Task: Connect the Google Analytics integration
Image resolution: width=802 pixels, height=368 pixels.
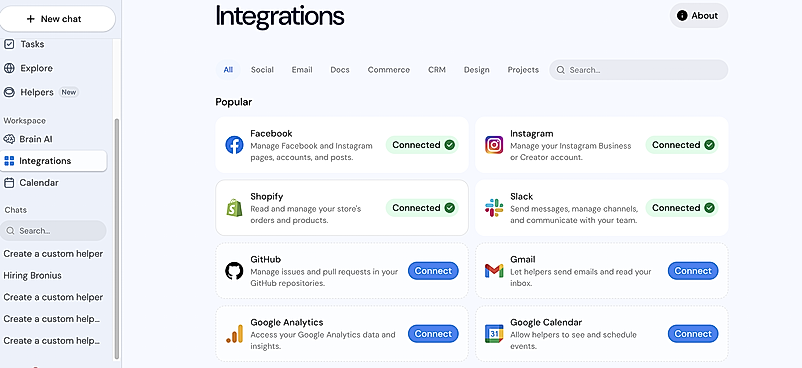Action: click(433, 334)
